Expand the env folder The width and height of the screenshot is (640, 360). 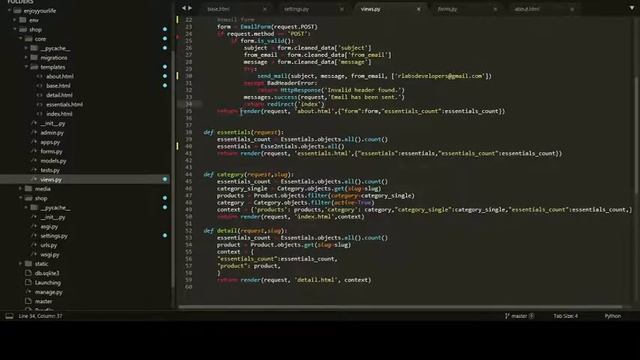tap(15, 20)
